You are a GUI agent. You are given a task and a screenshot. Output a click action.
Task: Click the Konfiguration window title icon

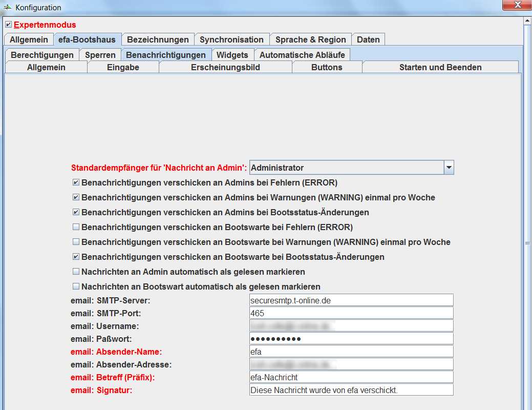(x=8, y=7)
